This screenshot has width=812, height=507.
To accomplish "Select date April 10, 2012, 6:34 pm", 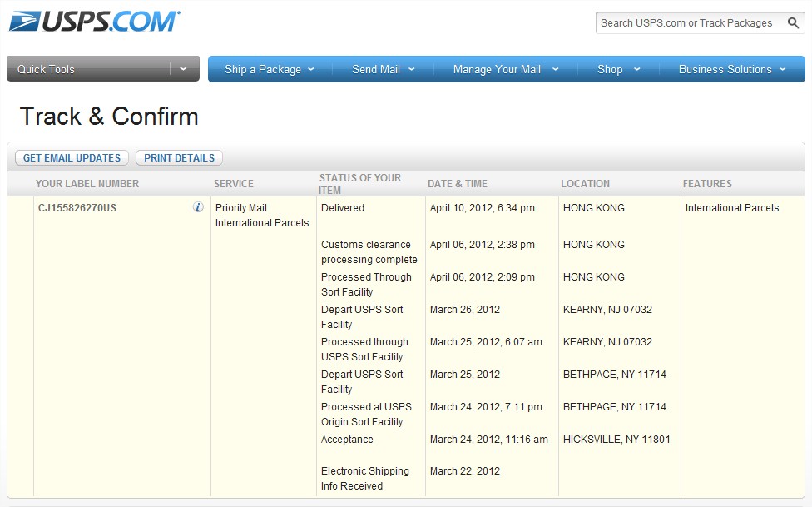I will tap(483, 208).
